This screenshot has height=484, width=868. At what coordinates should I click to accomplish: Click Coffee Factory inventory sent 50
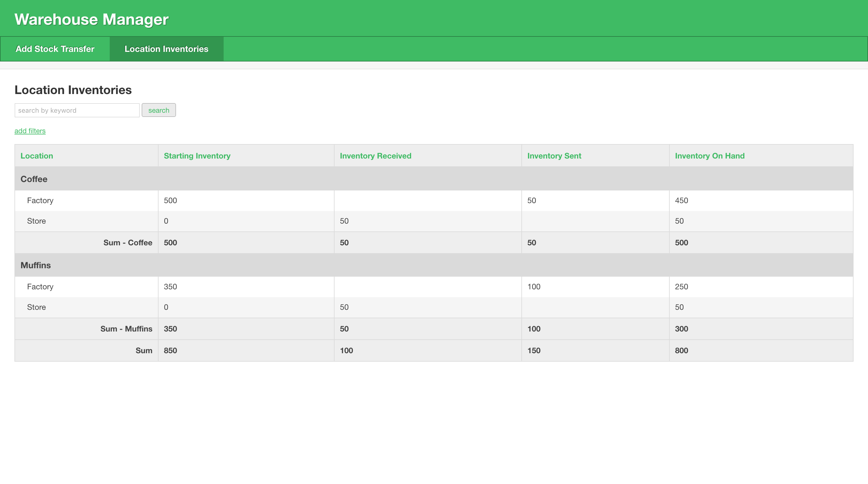pos(531,200)
